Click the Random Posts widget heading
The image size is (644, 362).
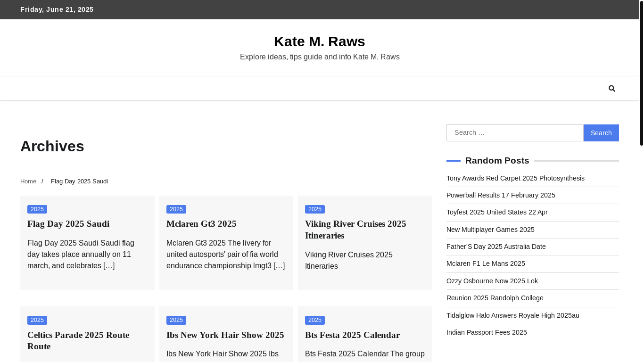point(497,161)
